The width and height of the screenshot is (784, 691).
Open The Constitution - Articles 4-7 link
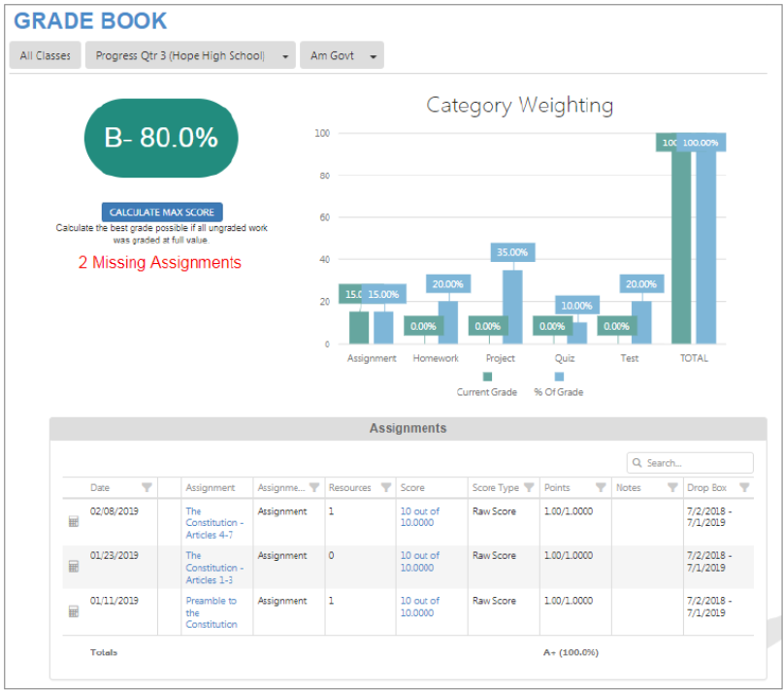[214, 522]
